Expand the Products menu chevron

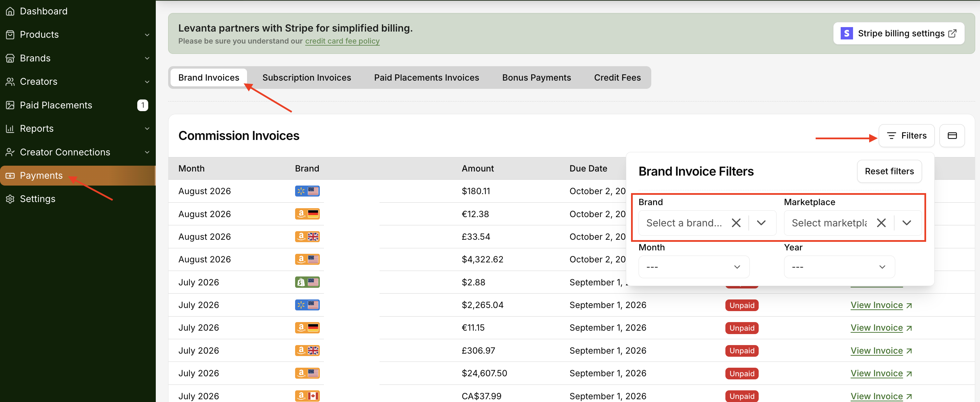coord(147,35)
